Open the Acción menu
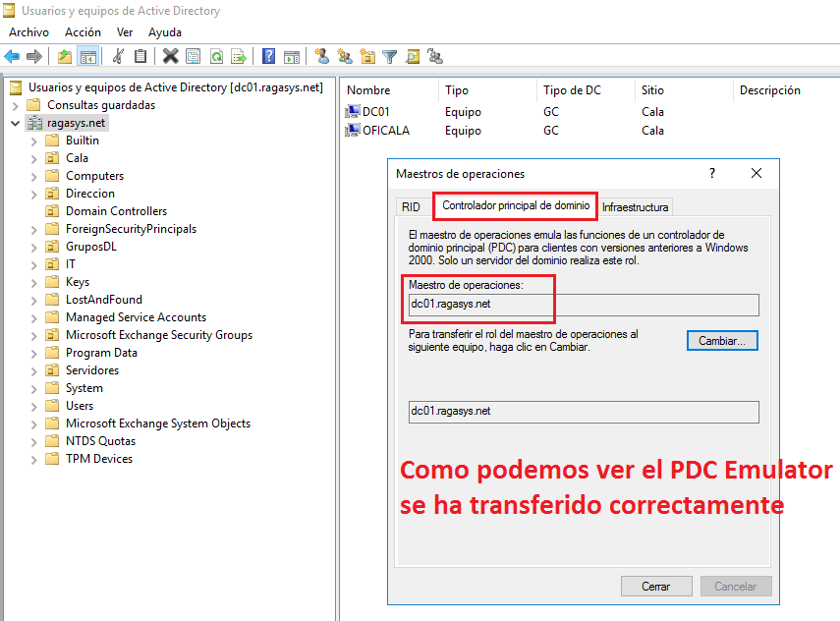The height and width of the screenshot is (621, 840). (83, 32)
